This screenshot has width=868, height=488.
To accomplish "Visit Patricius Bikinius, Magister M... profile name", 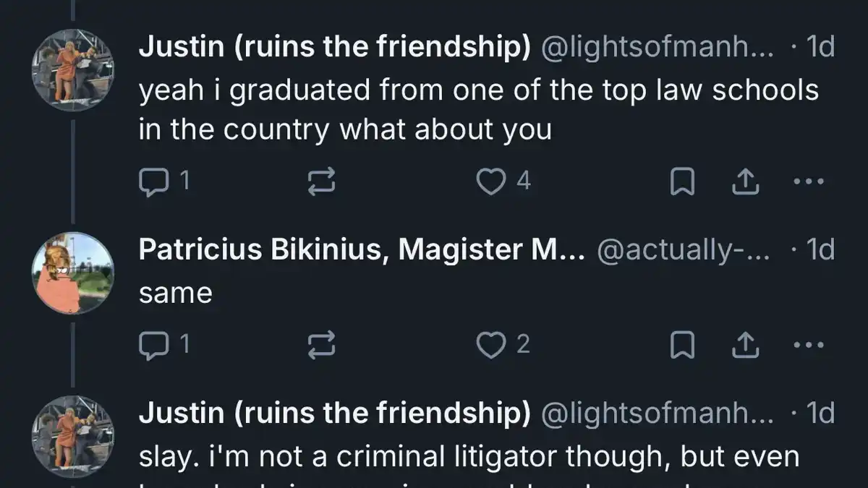I will (362, 249).
